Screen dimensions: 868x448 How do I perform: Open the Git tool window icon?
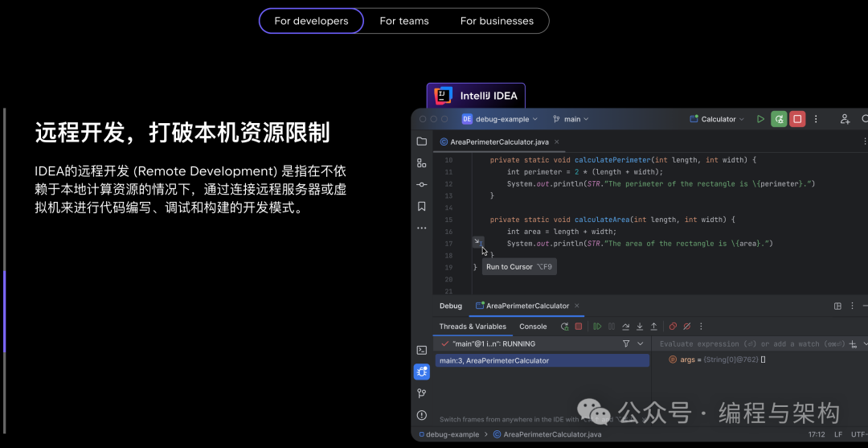[x=422, y=393]
